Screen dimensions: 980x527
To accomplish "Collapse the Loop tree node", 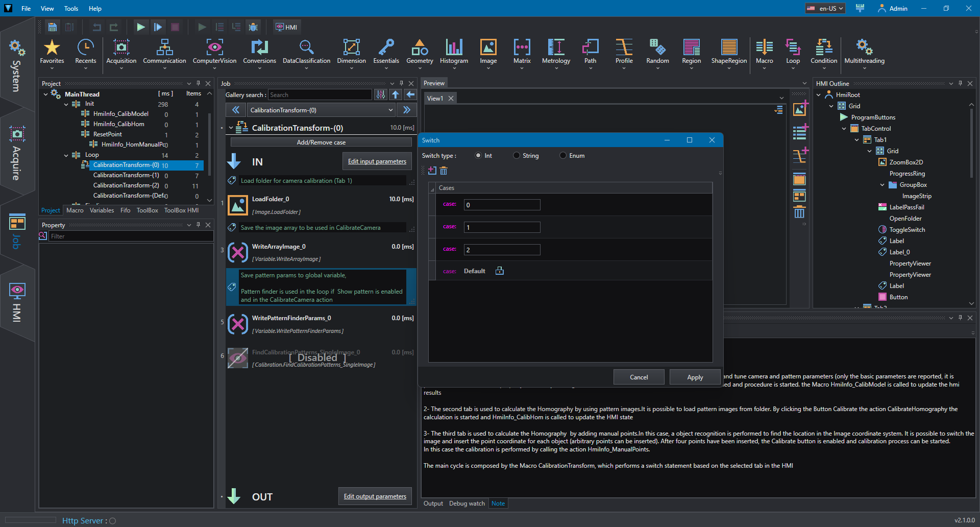I will [x=66, y=155].
